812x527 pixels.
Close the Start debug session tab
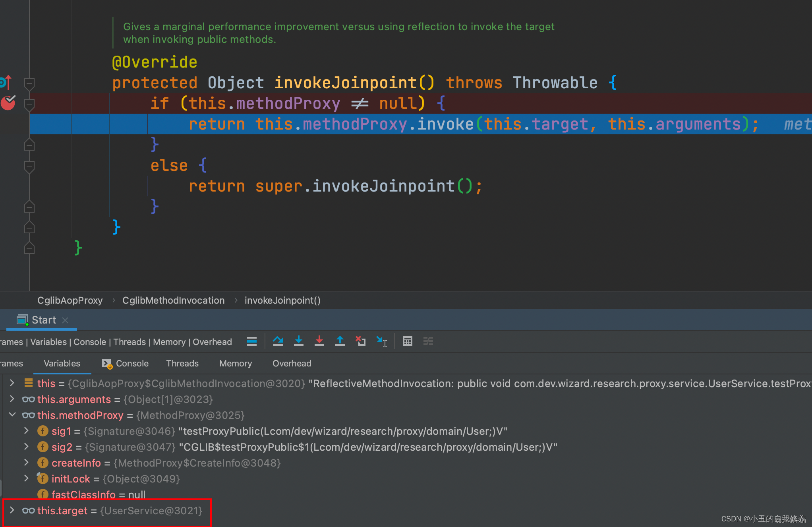[65, 320]
